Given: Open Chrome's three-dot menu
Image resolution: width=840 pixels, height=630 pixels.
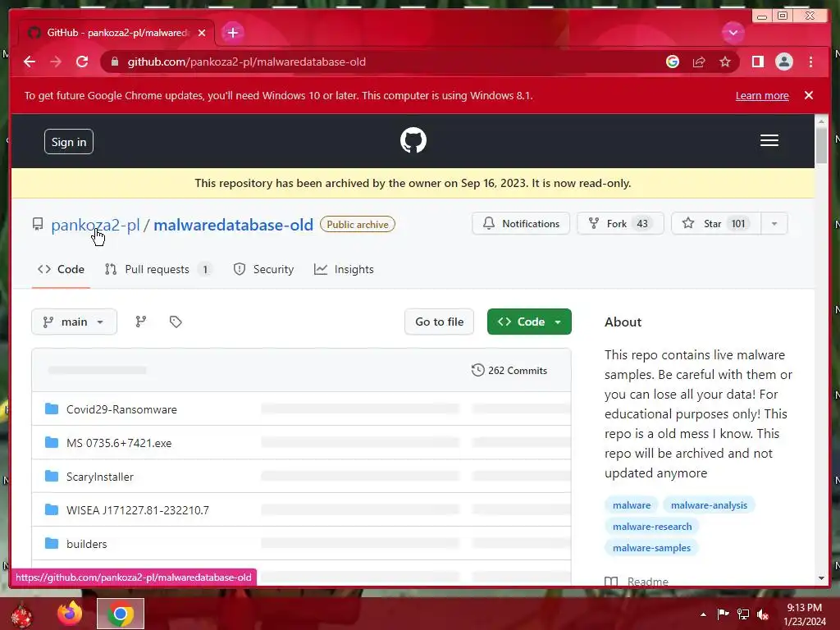Looking at the screenshot, I should click(x=810, y=62).
